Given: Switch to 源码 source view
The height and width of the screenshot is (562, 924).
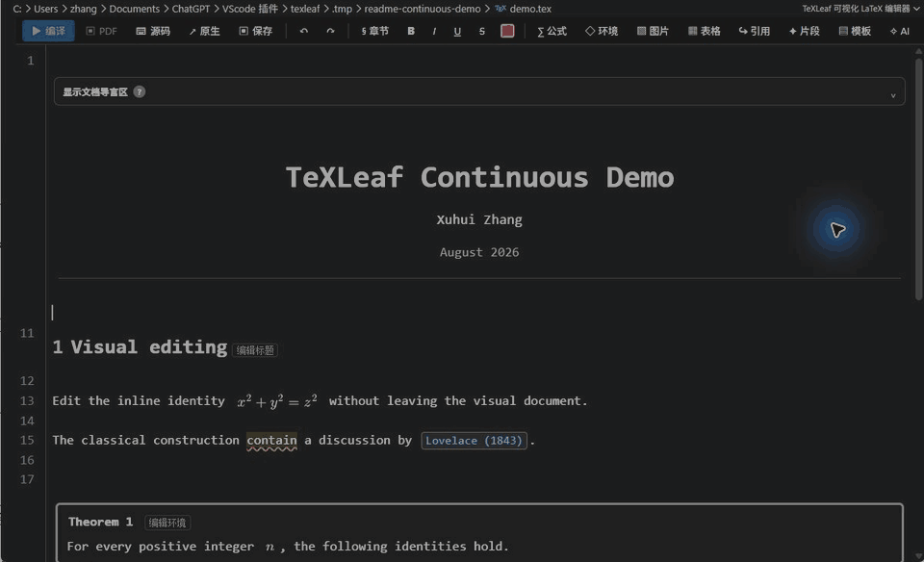Looking at the screenshot, I should click(153, 31).
